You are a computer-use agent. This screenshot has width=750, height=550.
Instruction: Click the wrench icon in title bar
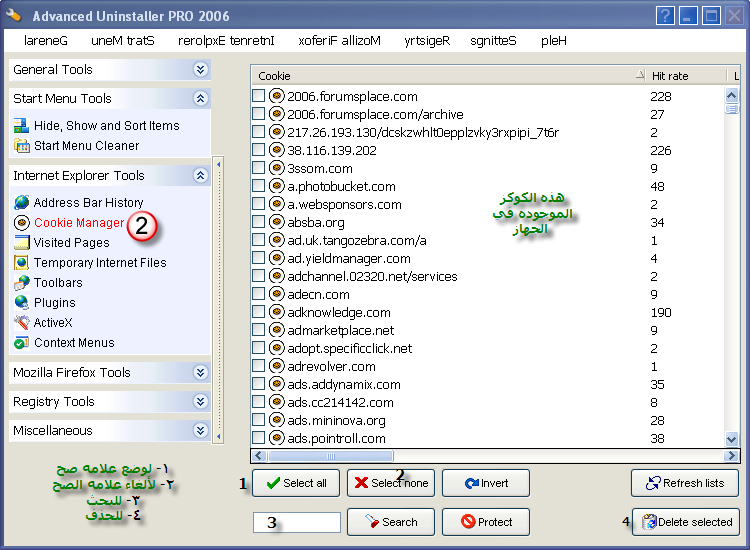point(14,15)
